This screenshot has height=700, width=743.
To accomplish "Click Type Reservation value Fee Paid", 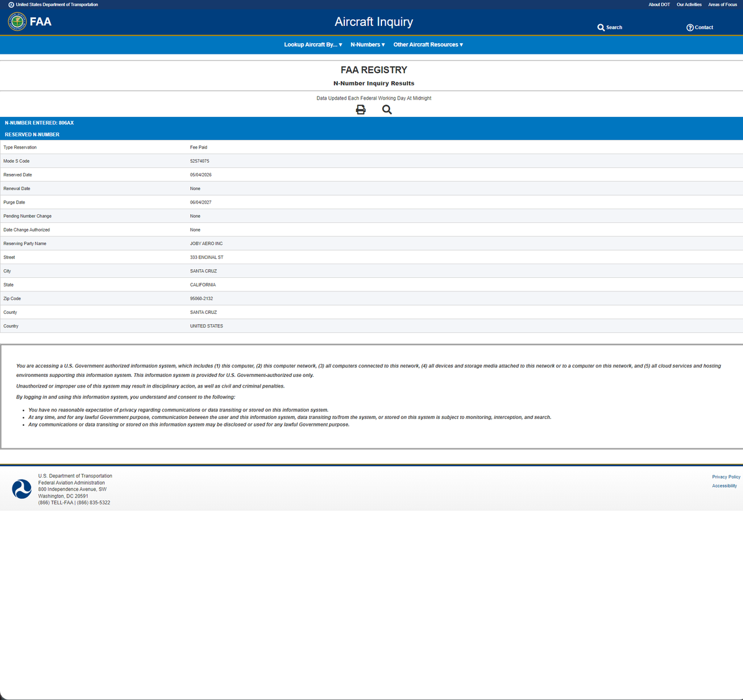I will (199, 147).
